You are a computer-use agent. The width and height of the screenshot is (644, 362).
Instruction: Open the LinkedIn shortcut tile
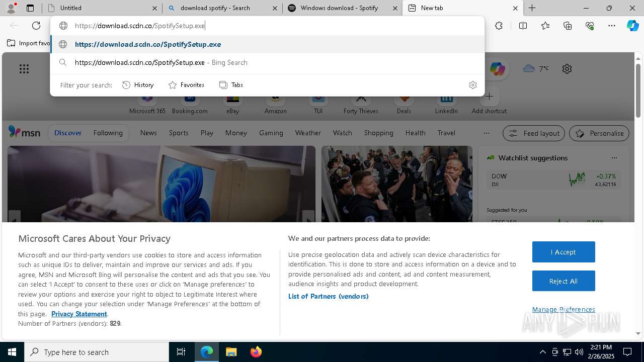click(446, 103)
